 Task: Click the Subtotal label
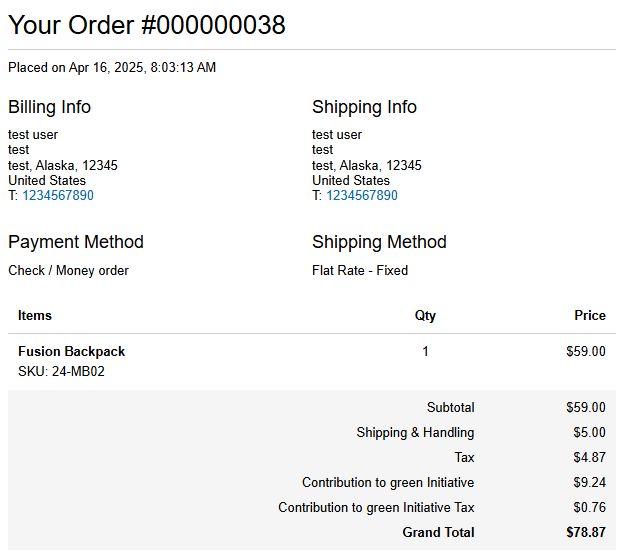(x=450, y=408)
